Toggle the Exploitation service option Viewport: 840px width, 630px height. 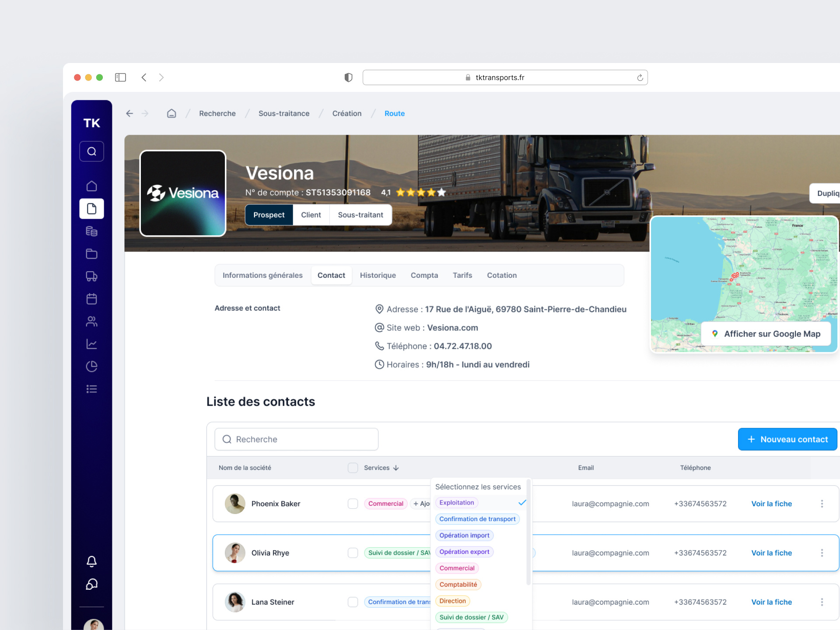pos(480,503)
